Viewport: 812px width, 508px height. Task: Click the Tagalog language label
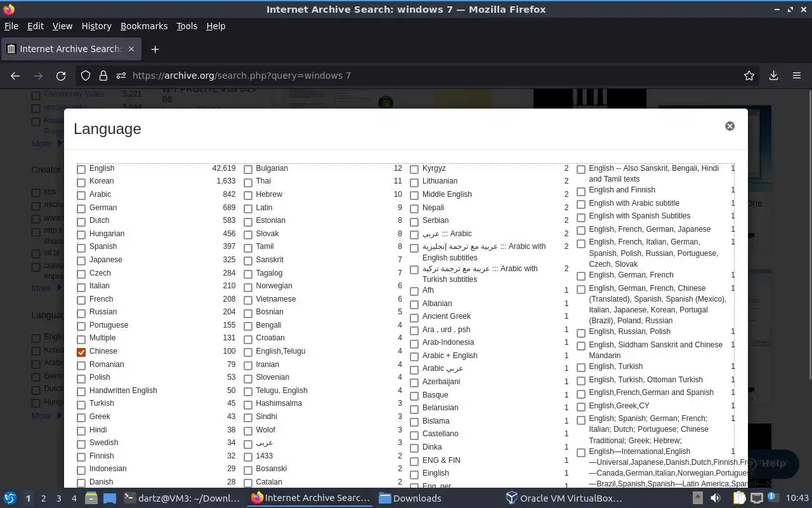pos(269,273)
